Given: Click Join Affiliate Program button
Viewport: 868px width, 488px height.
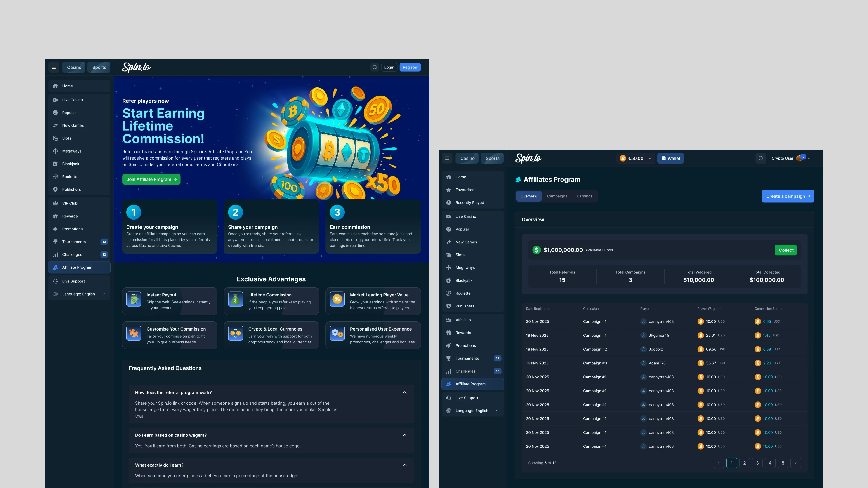Looking at the screenshot, I should (151, 180).
